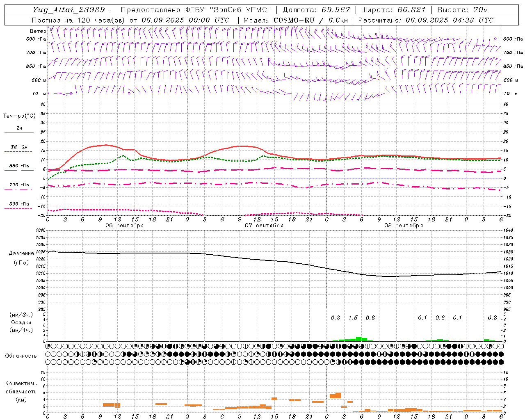Click the "Ветер" wind panel label
The height and width of the screenshot is (420, 525).
38,31
